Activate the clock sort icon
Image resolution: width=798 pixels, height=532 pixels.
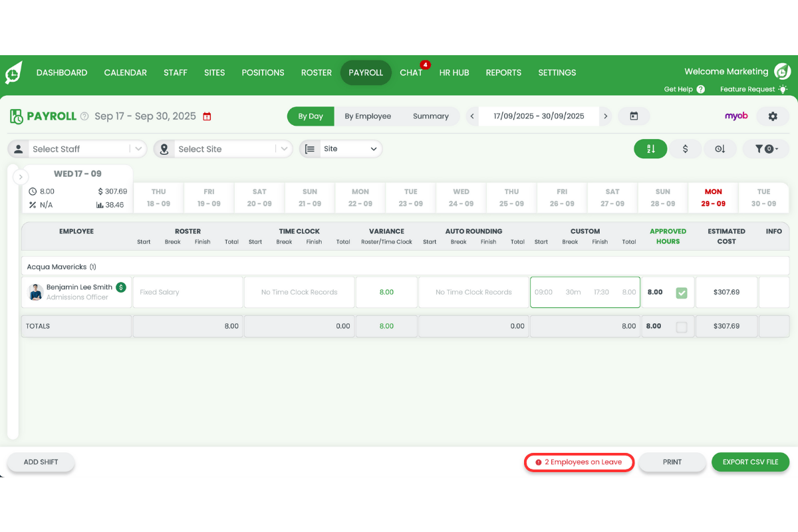pyautogui.click(x=720, y=148)
